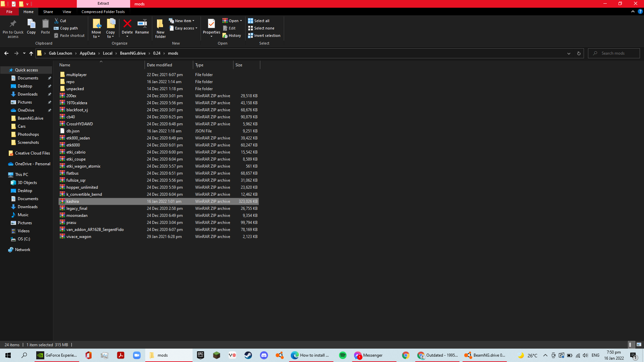644x362 pixels.
Task: Open Network in navigation pane
Action: tap(22, 250)
